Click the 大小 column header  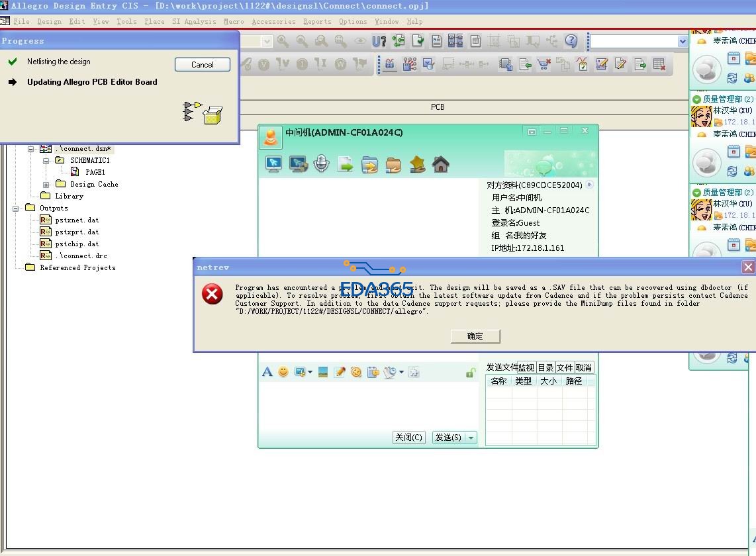tap(549, 381)
